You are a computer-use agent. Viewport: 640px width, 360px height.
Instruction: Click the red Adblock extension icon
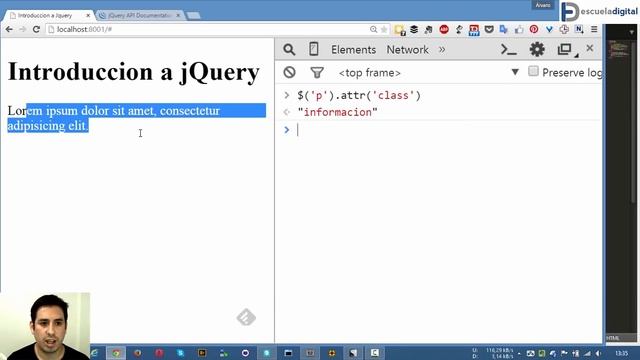(444, 29)
